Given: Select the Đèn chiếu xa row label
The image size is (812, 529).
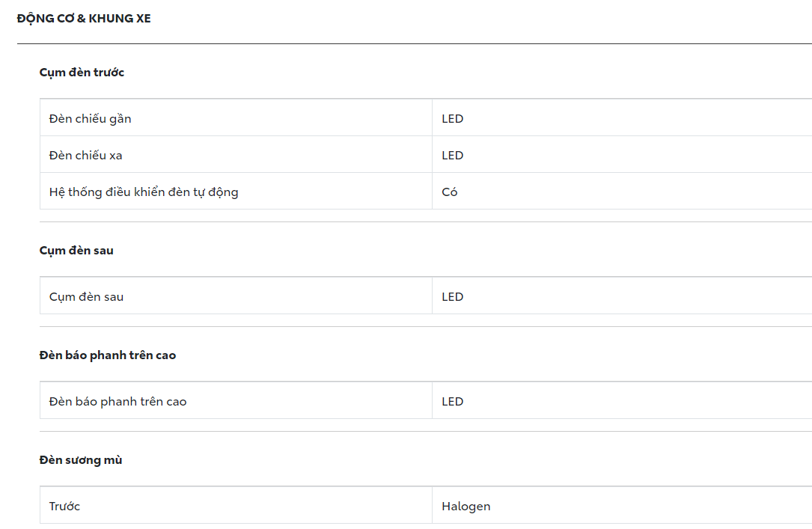Looking at the screenshot, I should point(86,156).
